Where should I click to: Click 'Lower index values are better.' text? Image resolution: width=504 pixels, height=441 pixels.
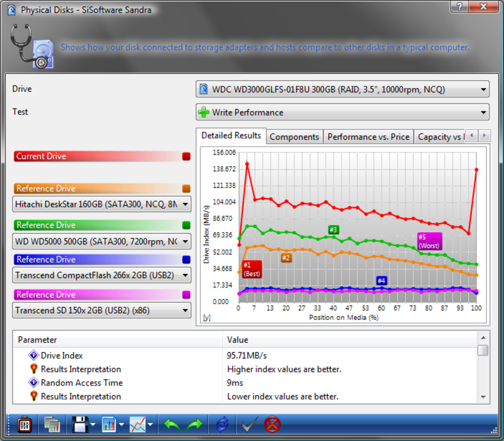click(283, 396)
